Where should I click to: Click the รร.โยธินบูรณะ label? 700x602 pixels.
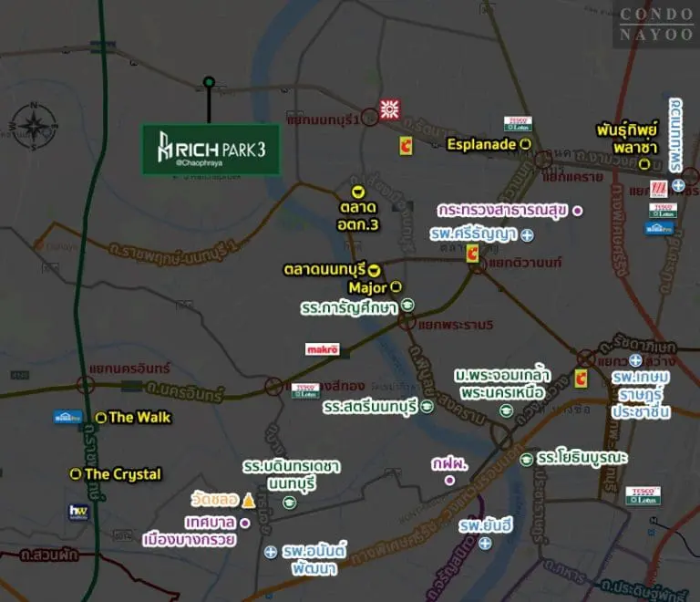tap(582, 458)
